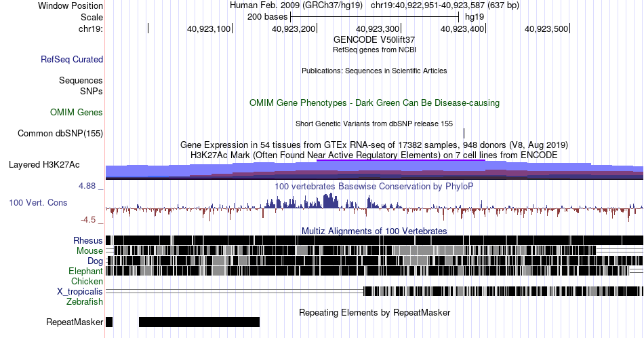The height and width of the screenshot is (338, 644).
Task: Click the hg19 label beside scale bar
Action: click(475, 17)
